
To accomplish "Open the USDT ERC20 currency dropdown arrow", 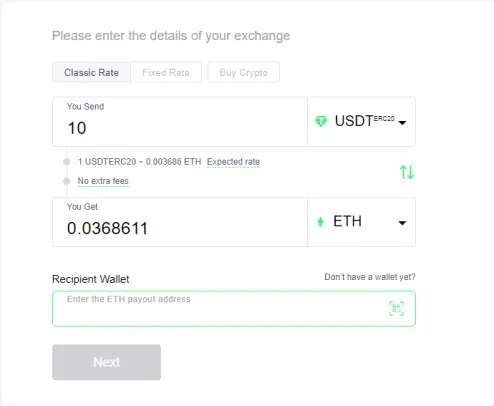I will [x=402, y=123].
